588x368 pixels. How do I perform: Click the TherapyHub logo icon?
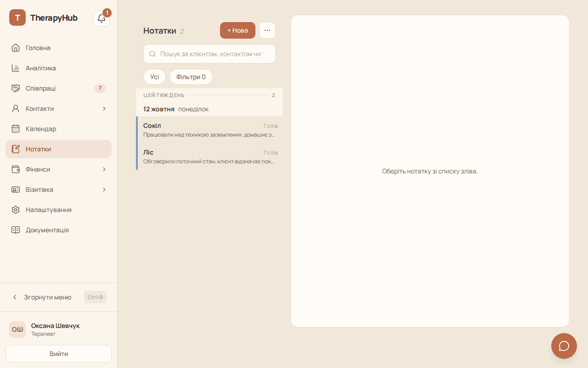17,17
